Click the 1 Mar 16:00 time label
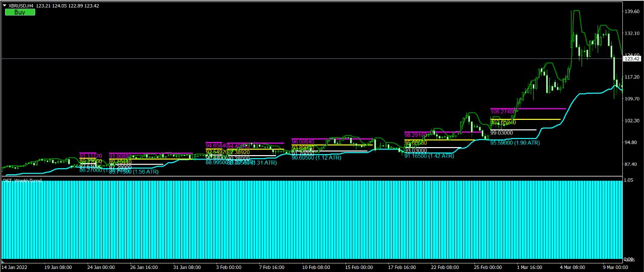 coord(531,267)
